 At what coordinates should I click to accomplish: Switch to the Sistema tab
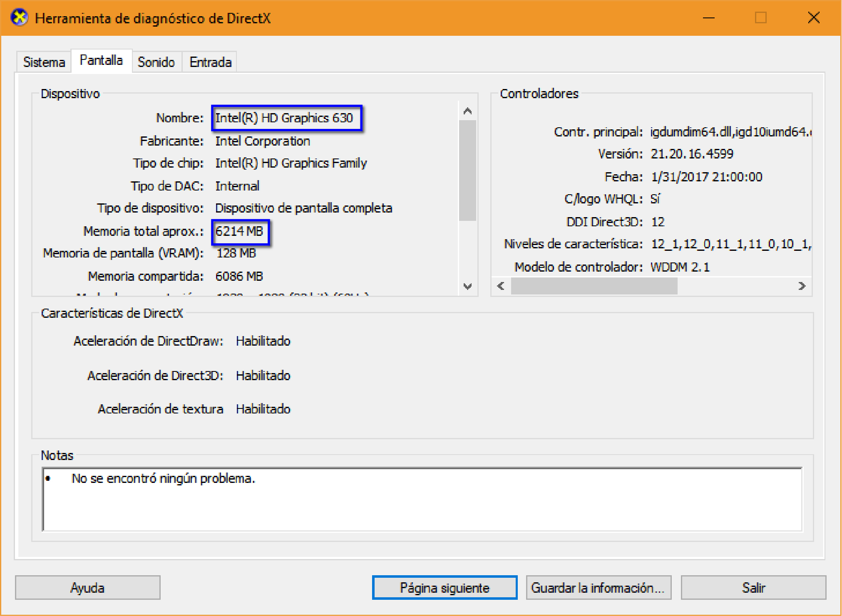44,62
